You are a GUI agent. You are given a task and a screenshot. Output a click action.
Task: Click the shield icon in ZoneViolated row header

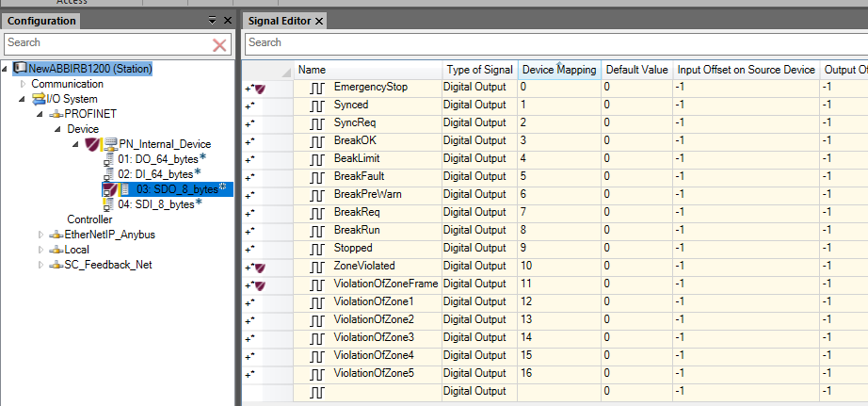[x=260, y=268]
